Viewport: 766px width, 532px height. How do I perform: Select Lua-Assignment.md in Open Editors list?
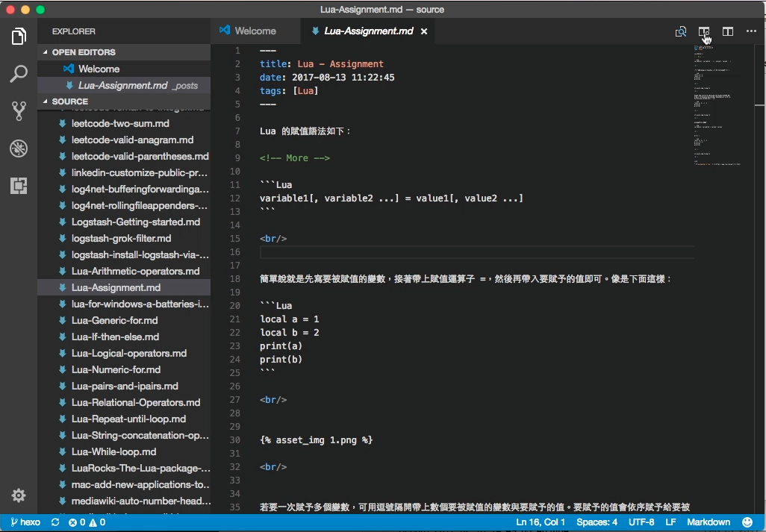124,85
